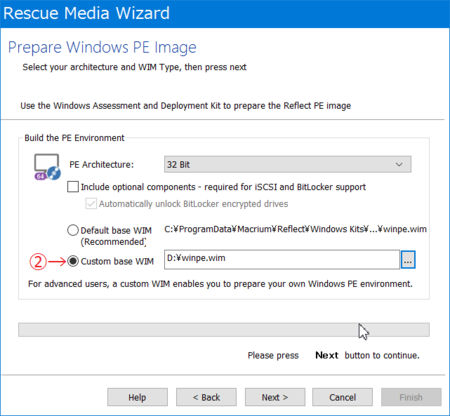
Task: Click the disabled Finish button
Action: tap(411, 397)
